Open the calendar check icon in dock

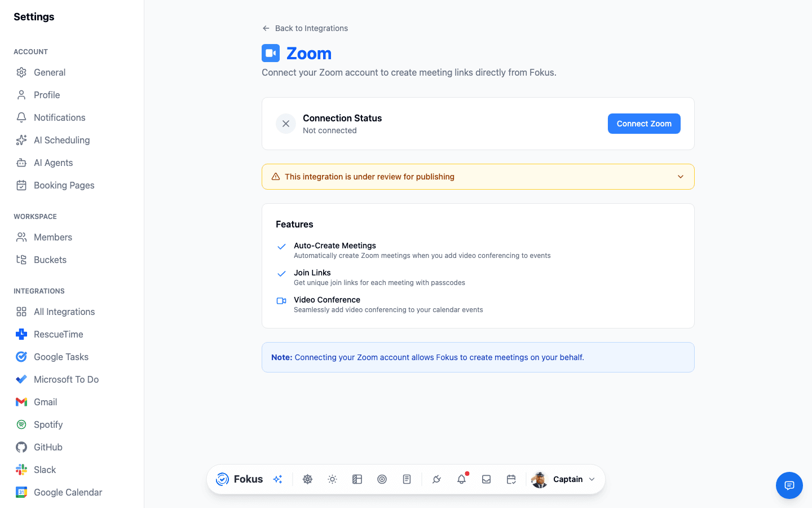[x=511, y=479]
